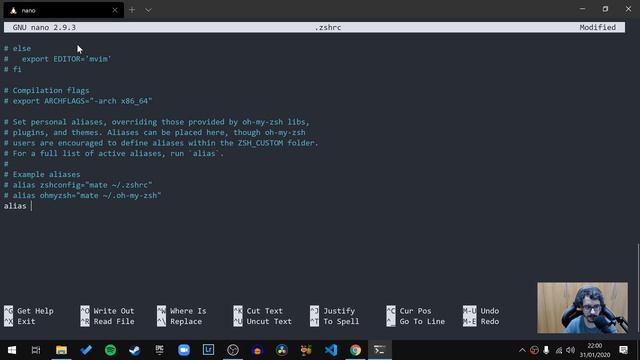The image size is (640, 360).
Task: Open the Windows Start menu
Action: (12, 350)
